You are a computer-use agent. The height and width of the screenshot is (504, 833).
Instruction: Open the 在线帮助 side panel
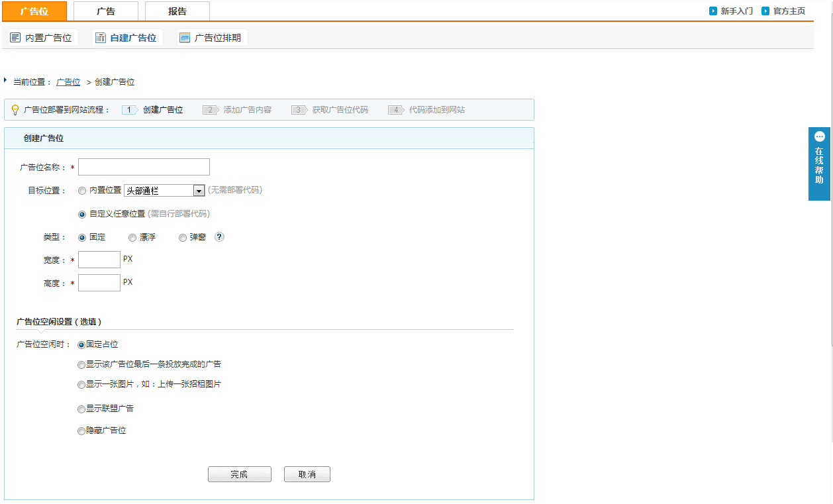click(x=819, y=164)
